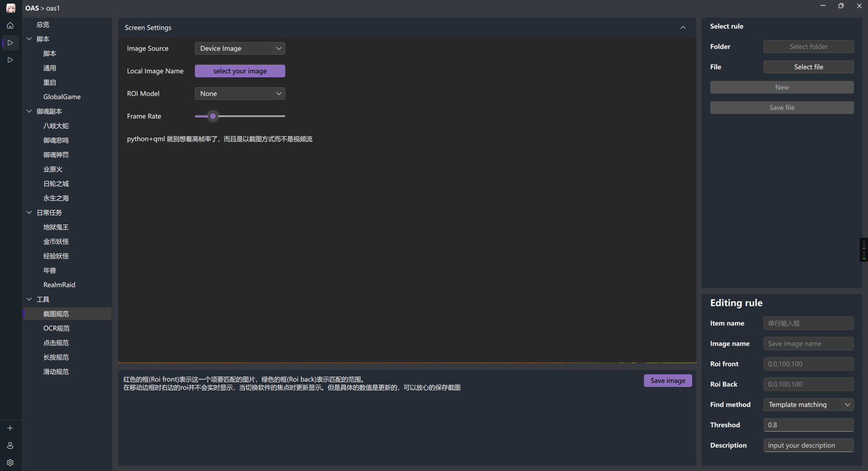Screen dimensions: 868x471
Task: Open the Find method dropdown
Action: (x=808, y=405)
